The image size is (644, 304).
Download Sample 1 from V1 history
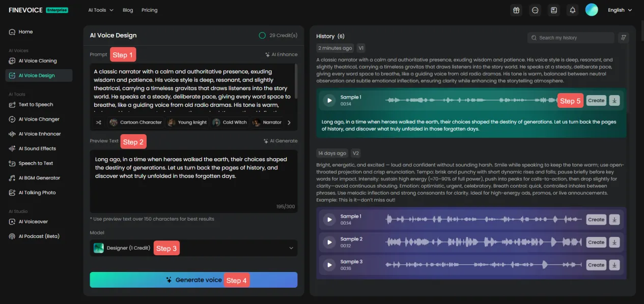[x=614, y=100]
